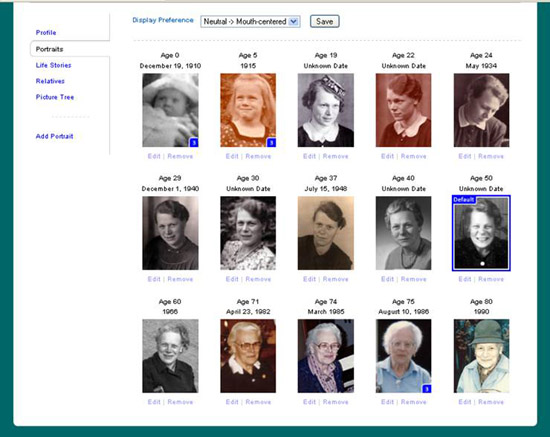
Task: Edit the Age 24 portrait
Action: [465, 156]
